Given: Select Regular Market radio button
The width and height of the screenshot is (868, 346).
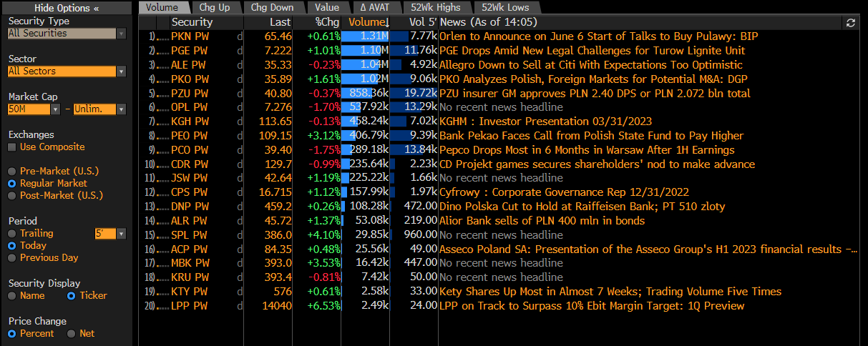Looking at the screenshot, I should pyautogui.click(x=12, y=184).
